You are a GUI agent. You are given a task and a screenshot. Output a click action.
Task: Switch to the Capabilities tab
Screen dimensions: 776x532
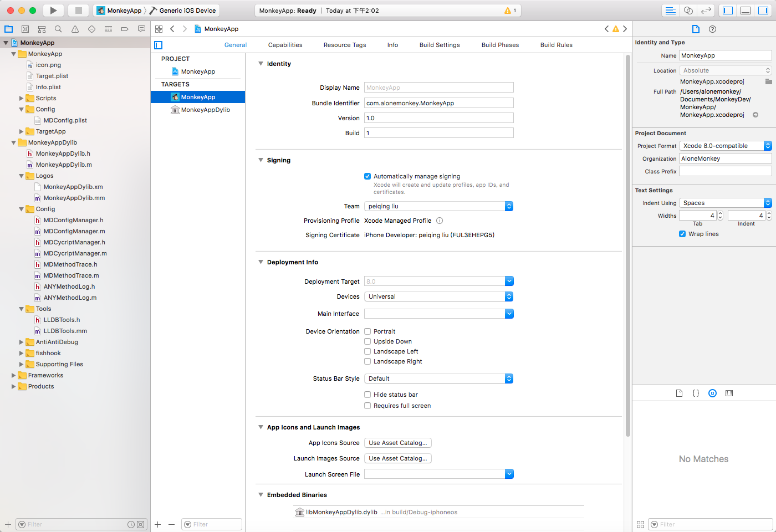coord(285,45)
